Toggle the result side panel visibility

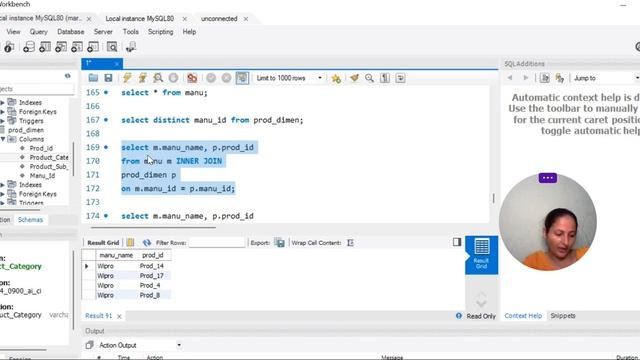click(457, 242)
